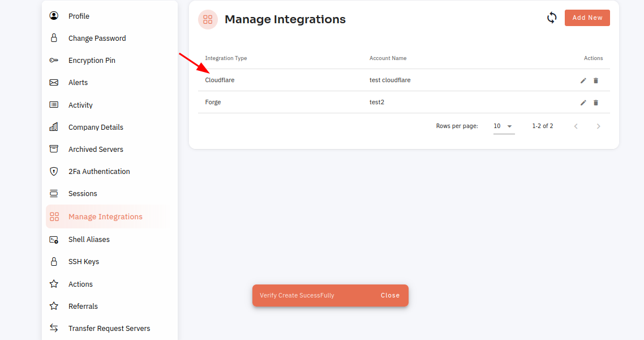This screenshot has width=644, height=340.
Task: Go to next page of integrations
Action: (598, 126)
